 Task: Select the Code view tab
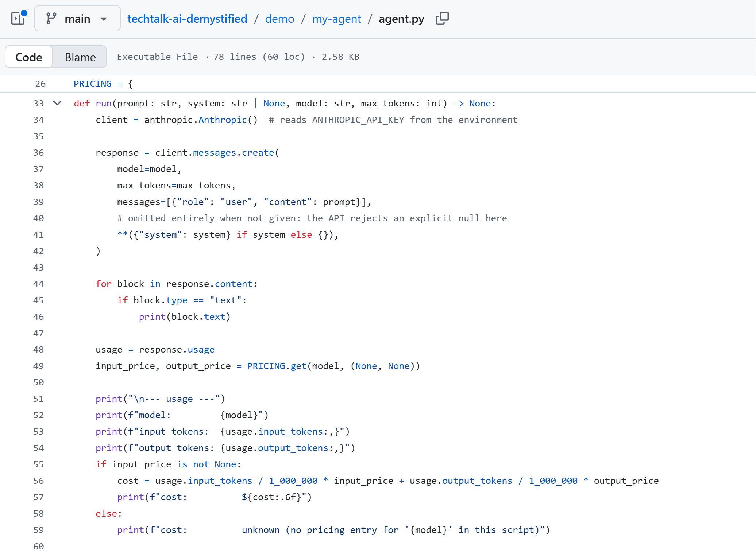pos(29,57)
